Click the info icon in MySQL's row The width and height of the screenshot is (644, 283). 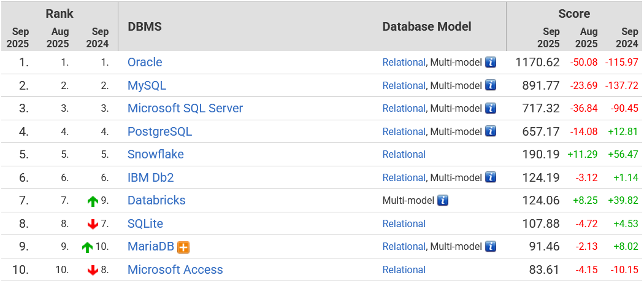coord(491,85)
